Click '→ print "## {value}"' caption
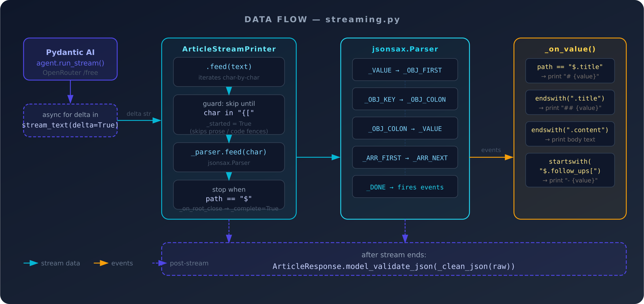Viewport: 644px width, 304px height. point(570,108)
